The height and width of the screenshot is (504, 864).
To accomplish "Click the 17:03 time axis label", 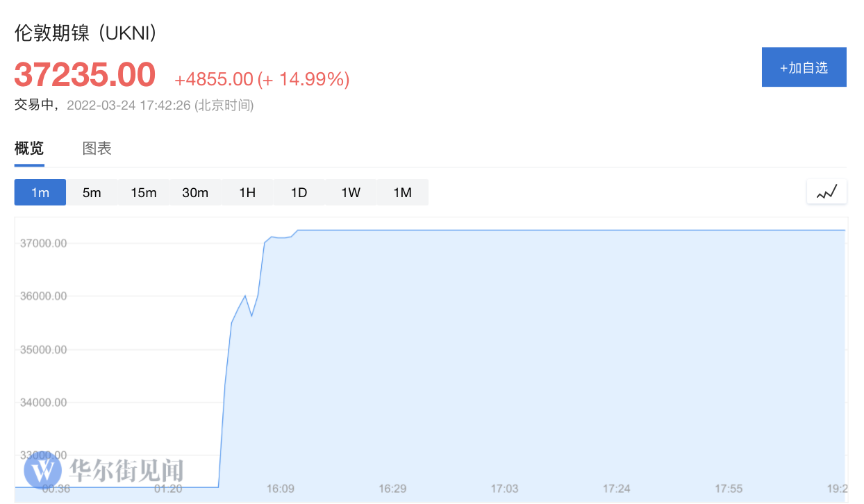I will [504, 489].
